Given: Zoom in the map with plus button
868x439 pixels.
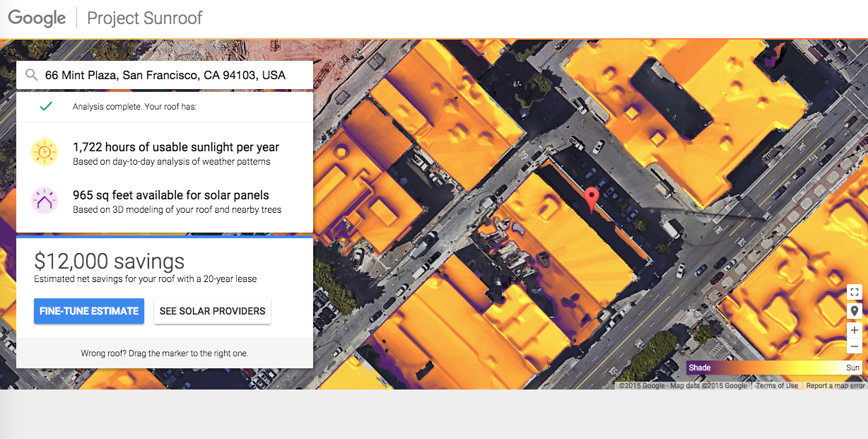Looking at the screenshot, I should [x=855, y=330].
